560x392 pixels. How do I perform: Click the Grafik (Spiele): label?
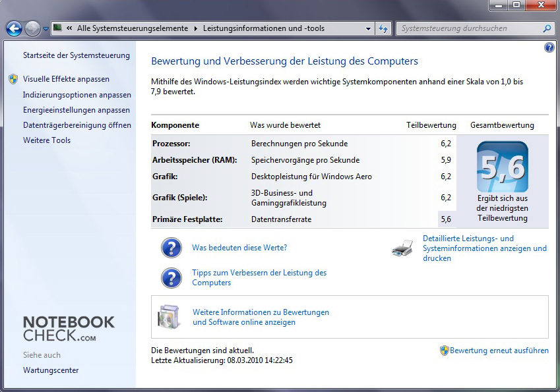pos(179,198)
